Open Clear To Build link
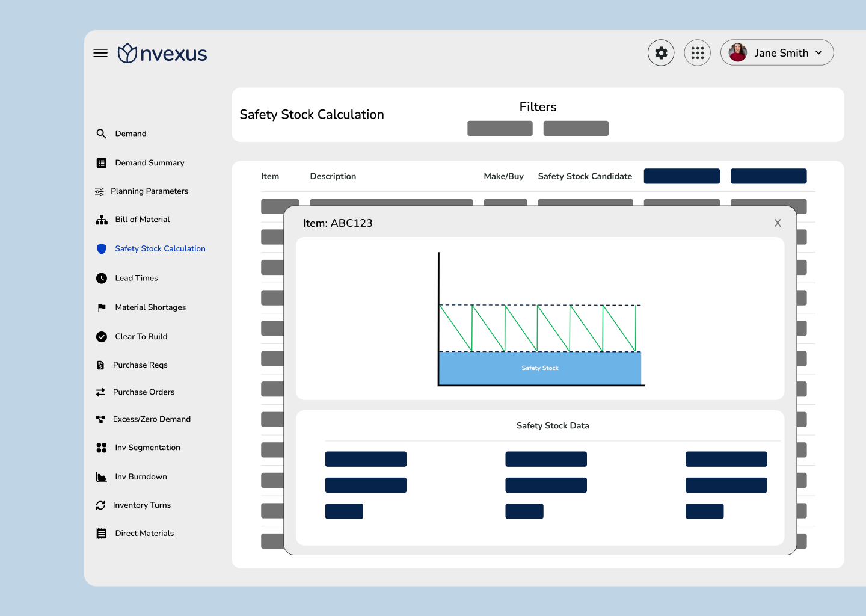866x616 pixels. pos(141,337)
